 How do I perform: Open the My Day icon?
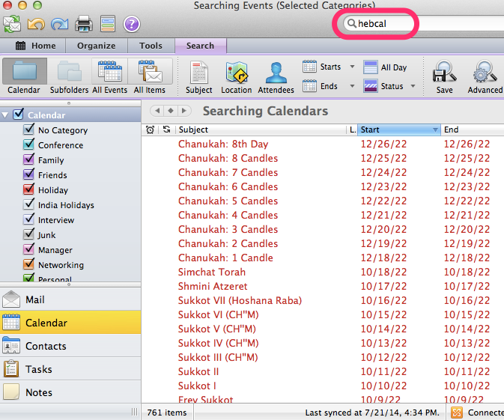(x=108, y=24)
